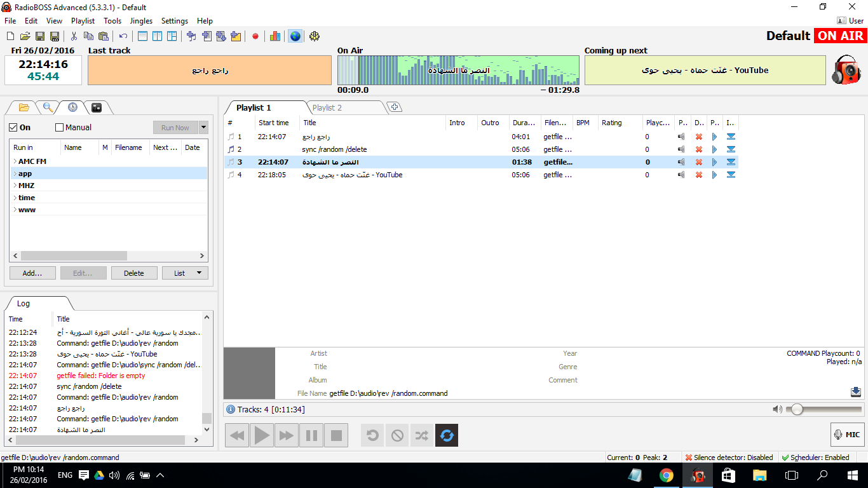This screenshot has width=868, height=488.
Task: Select the two-column layout icon
Action: click(x=157, y=36)
